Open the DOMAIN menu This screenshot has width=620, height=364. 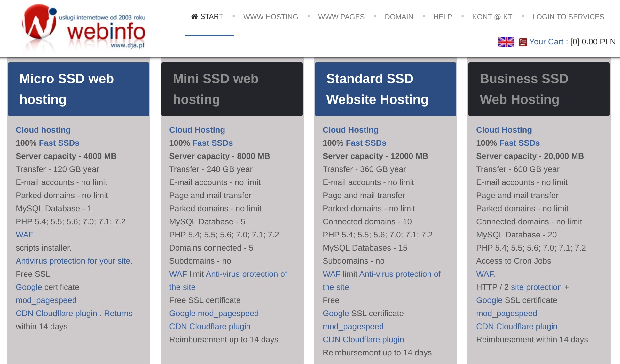point(399,17)
